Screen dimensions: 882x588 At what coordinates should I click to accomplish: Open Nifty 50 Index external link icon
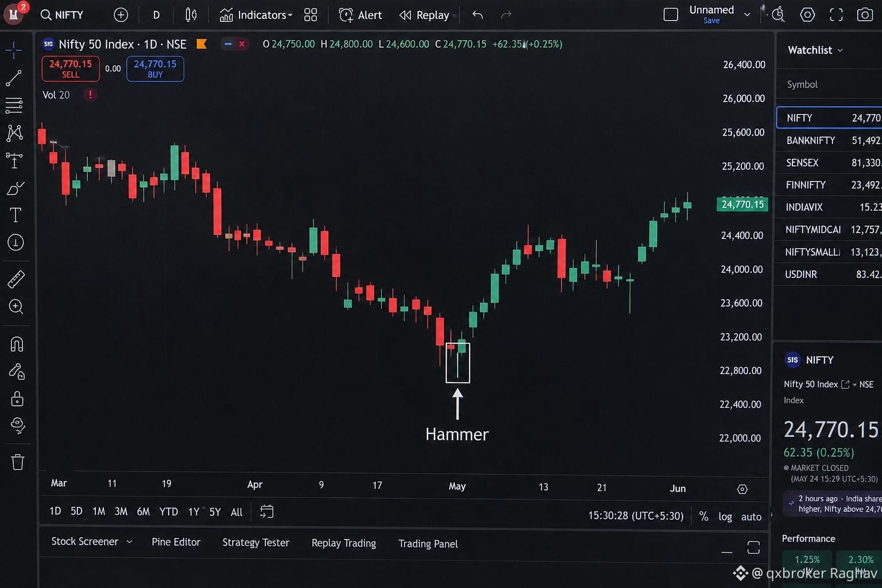coord(845,384)
